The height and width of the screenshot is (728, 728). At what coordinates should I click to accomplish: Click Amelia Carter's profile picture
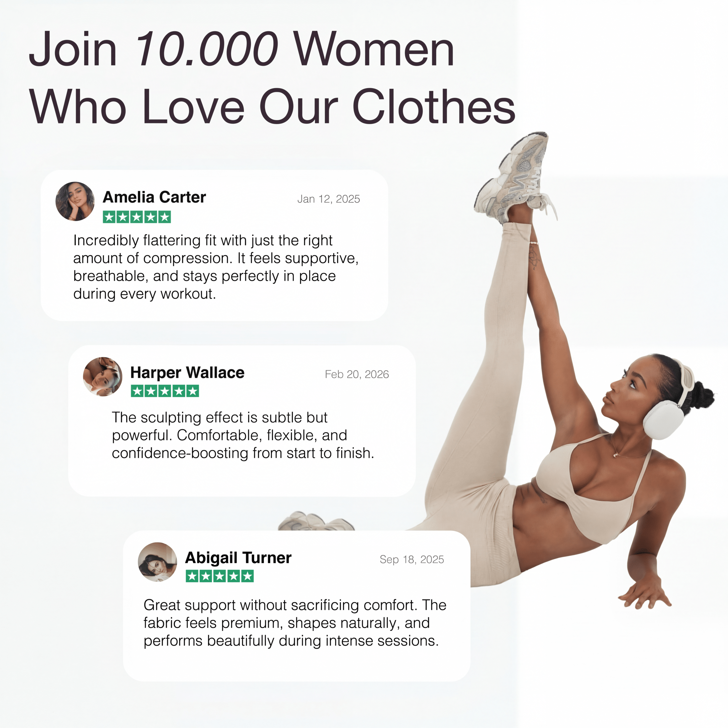tap(75, 201)
